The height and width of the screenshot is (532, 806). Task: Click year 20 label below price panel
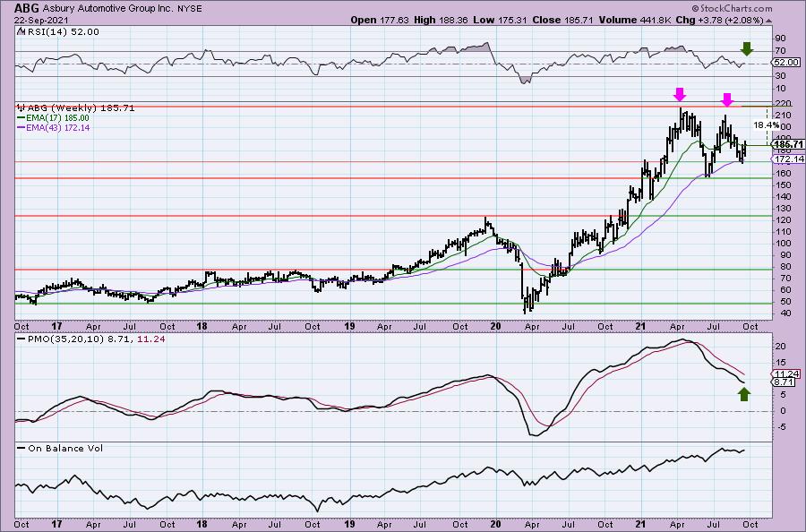(495, 326)
